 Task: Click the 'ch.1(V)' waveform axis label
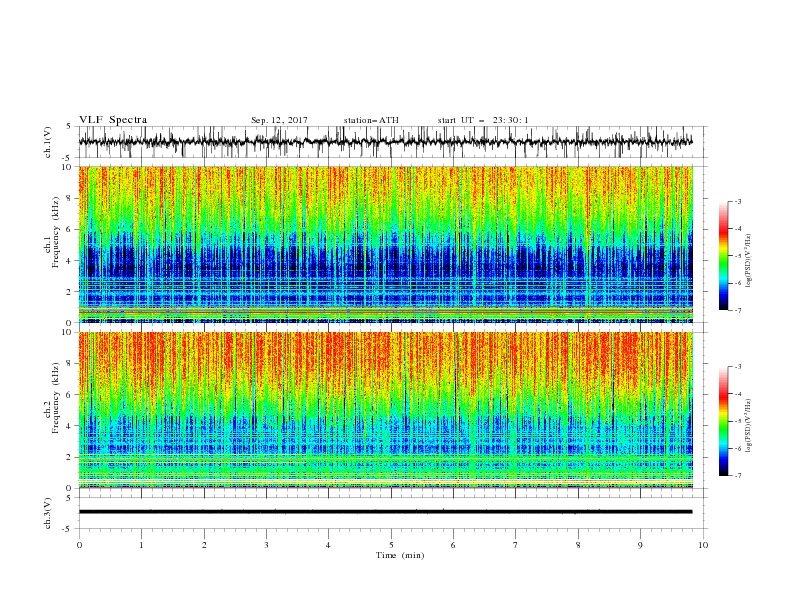click(x=48, y=142)
